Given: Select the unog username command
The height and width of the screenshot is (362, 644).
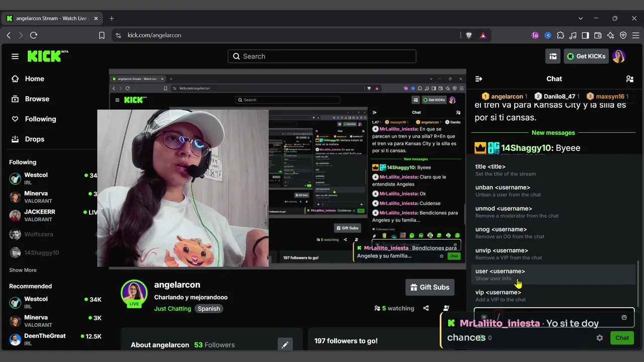Looking at the screenshot, I should click(554, 233).
